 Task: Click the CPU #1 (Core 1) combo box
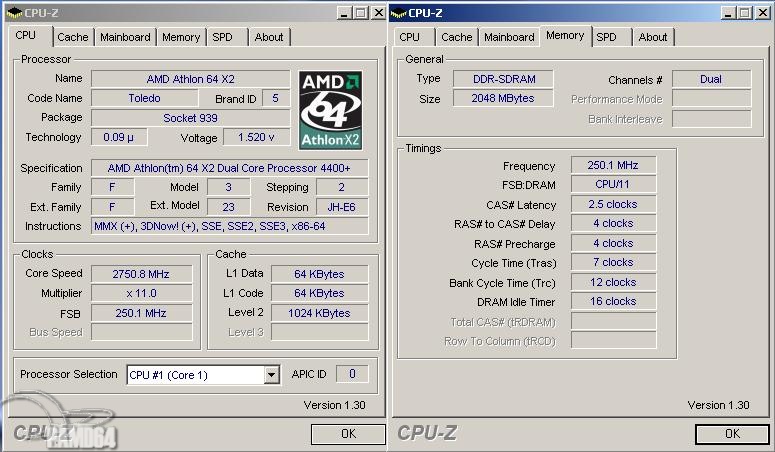pyautogui.click(x=203, y=375)
